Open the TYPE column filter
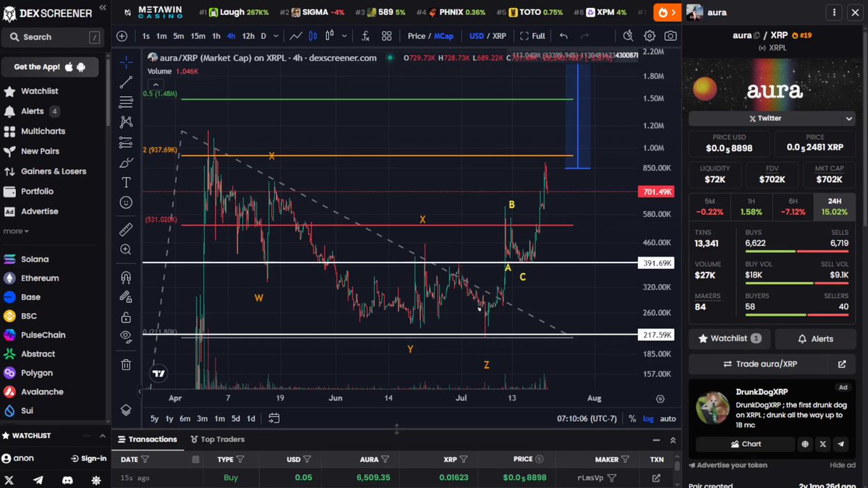The image size is (868, 488). click(241, 459)
